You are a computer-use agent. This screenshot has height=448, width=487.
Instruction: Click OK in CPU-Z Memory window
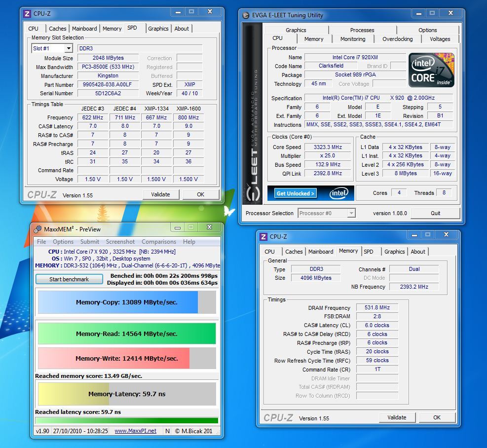click(437, 417)
